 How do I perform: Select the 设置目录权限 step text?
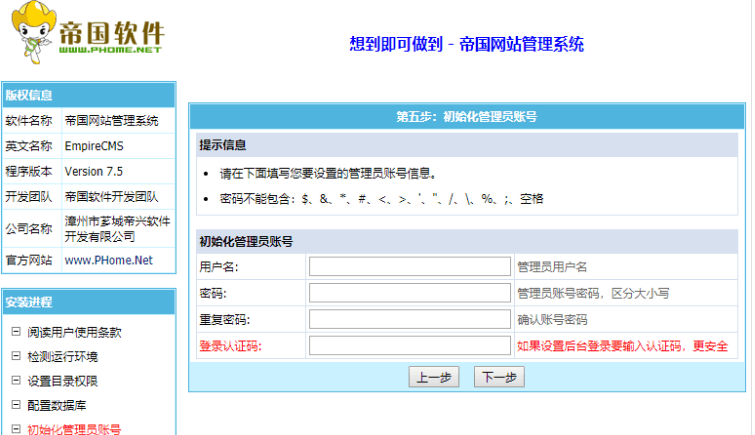coord(63,382)
